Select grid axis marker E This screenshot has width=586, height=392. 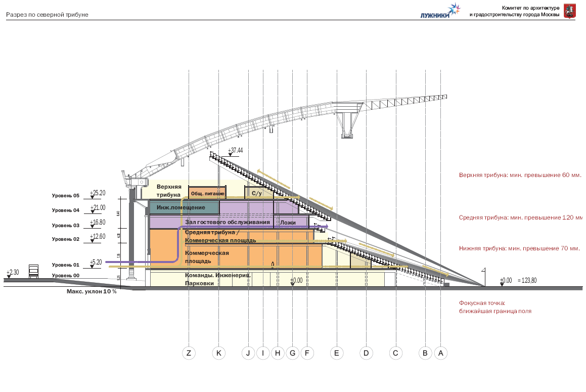[x=337, y=353]
